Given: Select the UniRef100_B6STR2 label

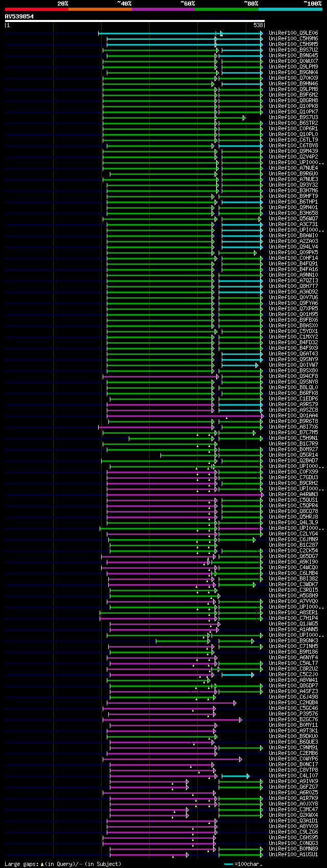Looking at the screenshot, I should click(293, 123).
